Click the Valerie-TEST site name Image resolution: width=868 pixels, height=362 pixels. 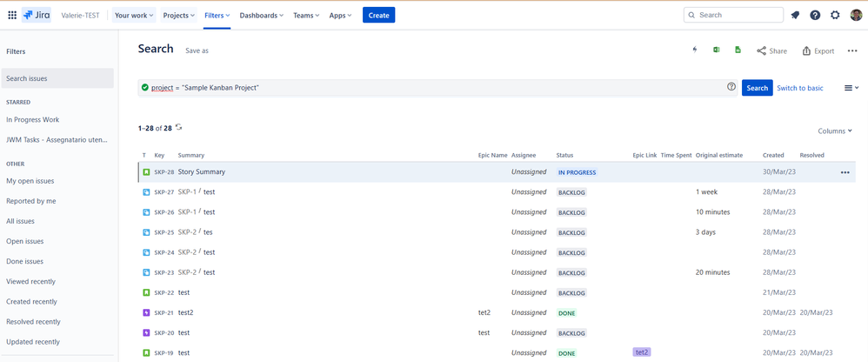pos(80,16)
